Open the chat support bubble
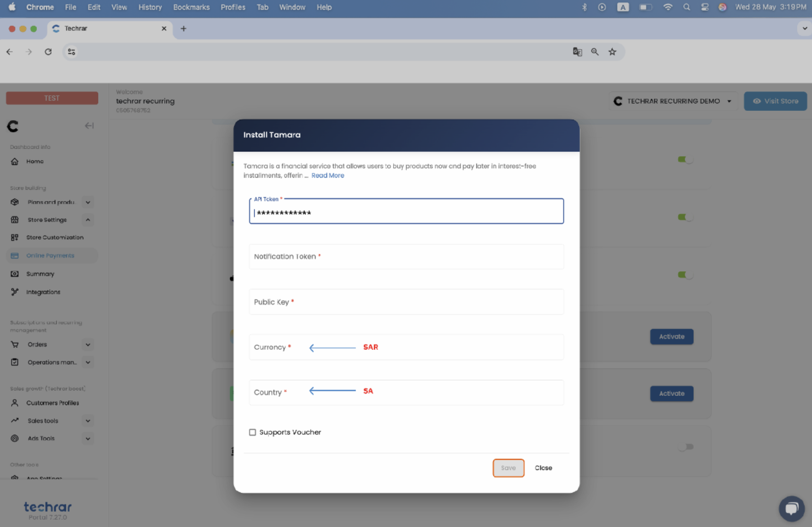812x527 pixels. [791, 508]
